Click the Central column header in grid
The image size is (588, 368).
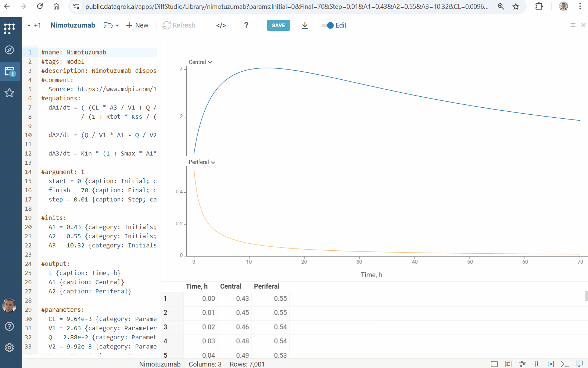click(230, 286)
